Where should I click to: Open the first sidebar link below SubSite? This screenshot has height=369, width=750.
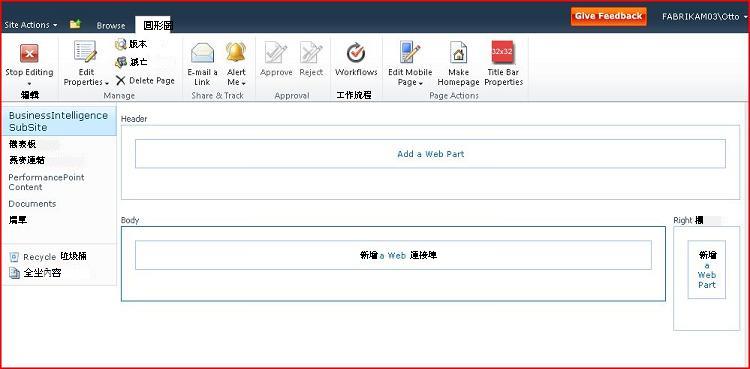pos(22,144)
